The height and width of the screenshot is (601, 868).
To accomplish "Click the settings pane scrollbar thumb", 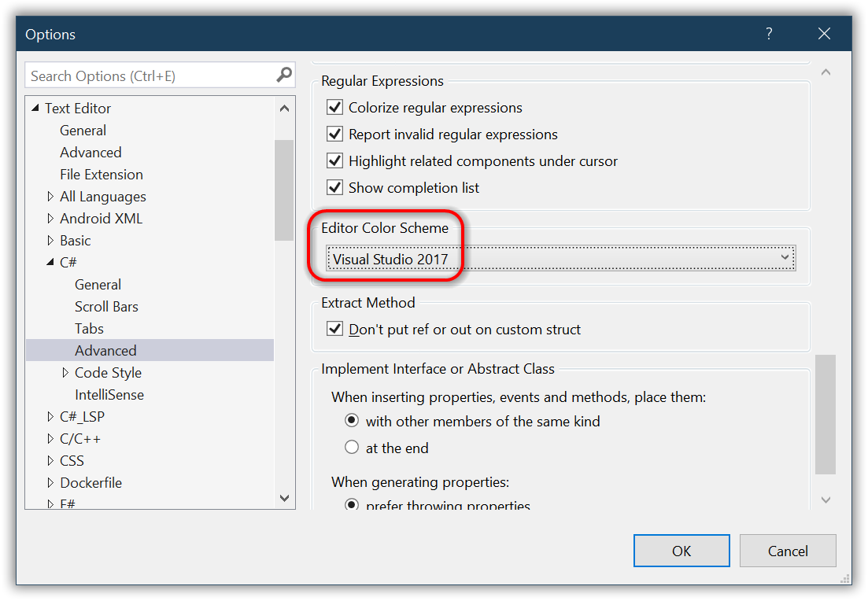I will [826, 415].
